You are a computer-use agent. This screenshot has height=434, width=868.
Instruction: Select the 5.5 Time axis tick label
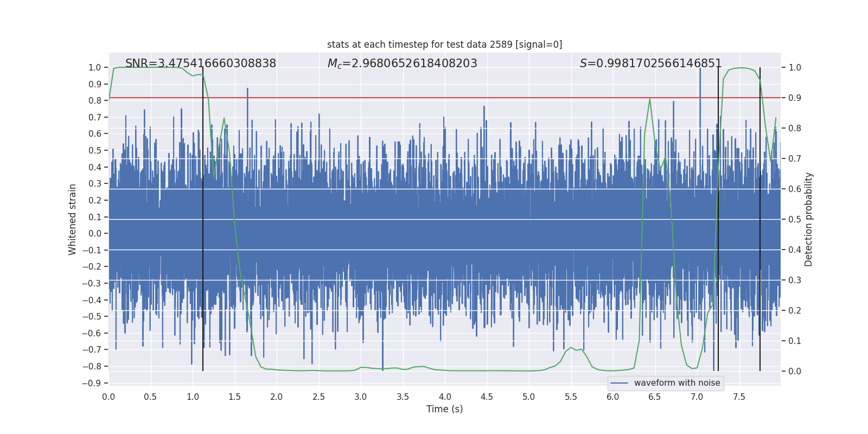tap(571, 397)
